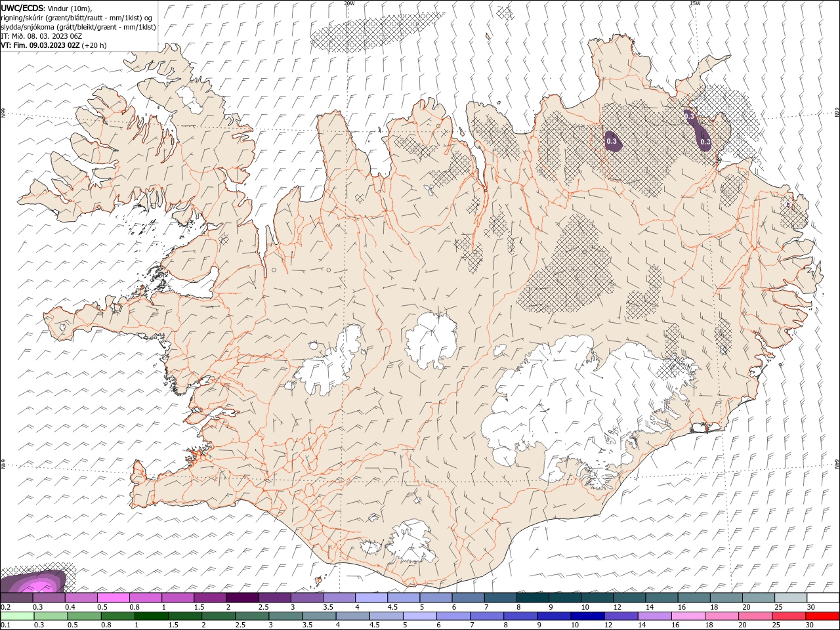Click the '4.5' value in upper legend
Image resolution: width=840 pixels, height=630 pixels.
pyautogui.click(x=392, y=607)
